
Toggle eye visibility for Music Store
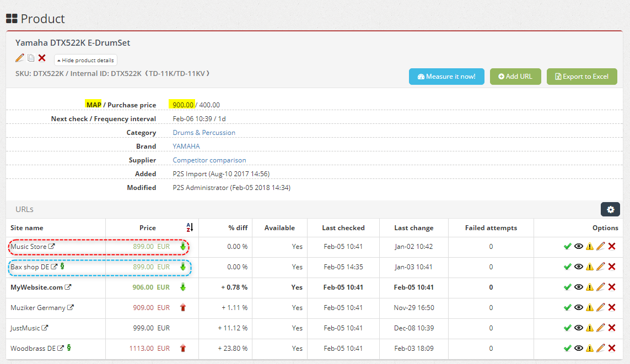pyautogui.click(x=579, y=246)
